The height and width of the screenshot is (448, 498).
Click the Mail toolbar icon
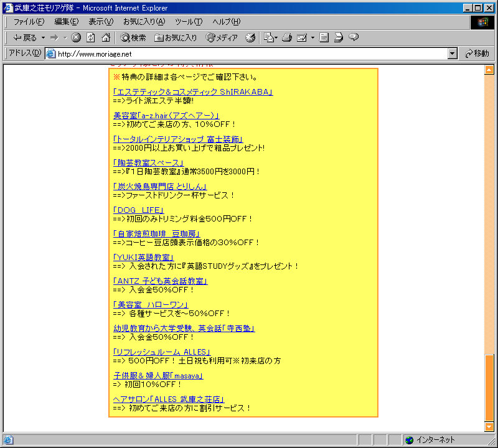click(270, 38)
